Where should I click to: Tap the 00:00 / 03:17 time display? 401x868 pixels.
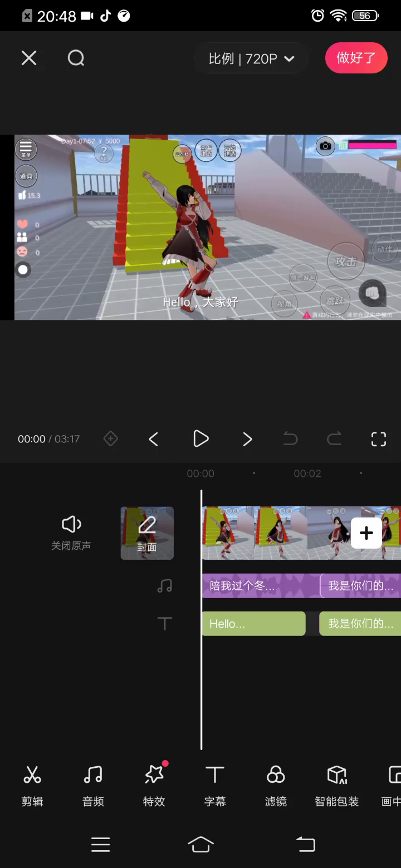(x=48, y=439)
